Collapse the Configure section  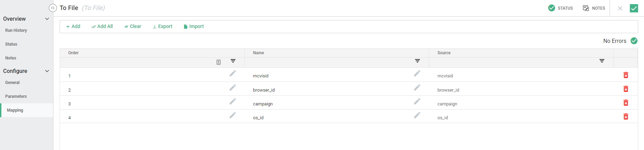coord(47,71)
